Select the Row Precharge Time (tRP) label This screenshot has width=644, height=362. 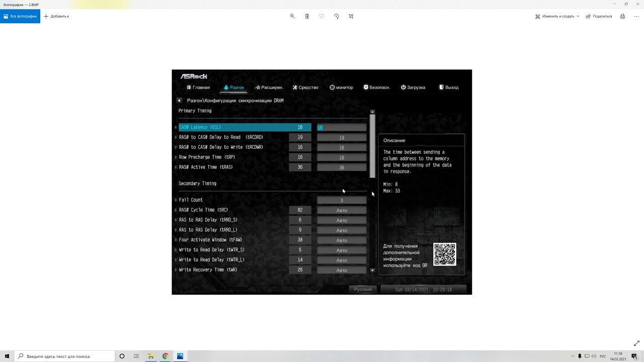click(x=207, y=157)
